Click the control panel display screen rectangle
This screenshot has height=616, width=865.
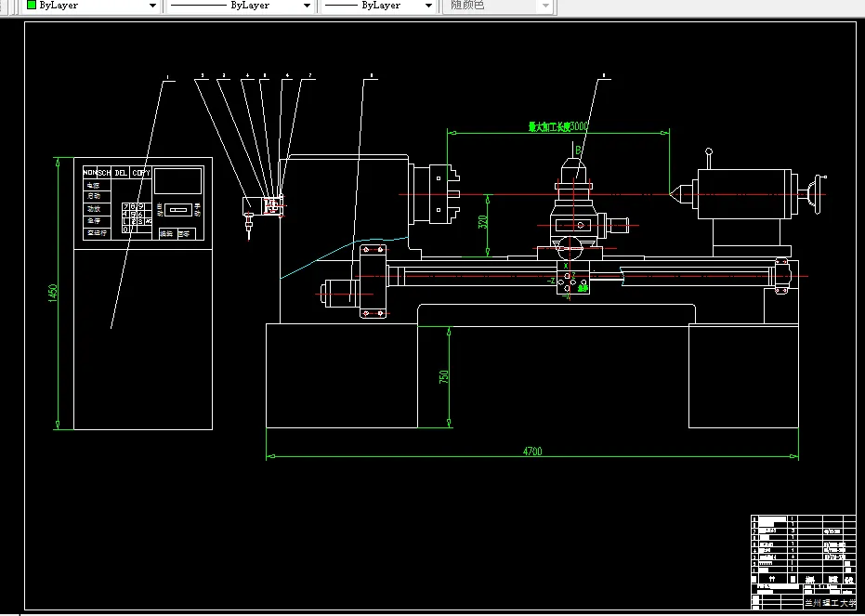pyautogui.click(x=177, y=180)
